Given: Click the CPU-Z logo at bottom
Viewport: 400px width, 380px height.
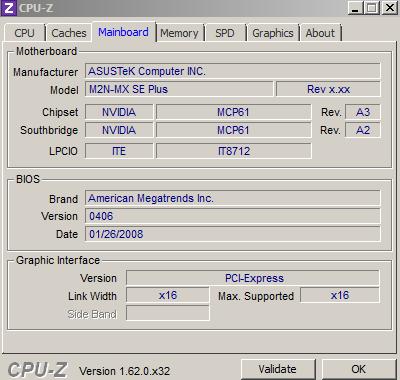Looking at the screenshot, I should click(37, 370).
